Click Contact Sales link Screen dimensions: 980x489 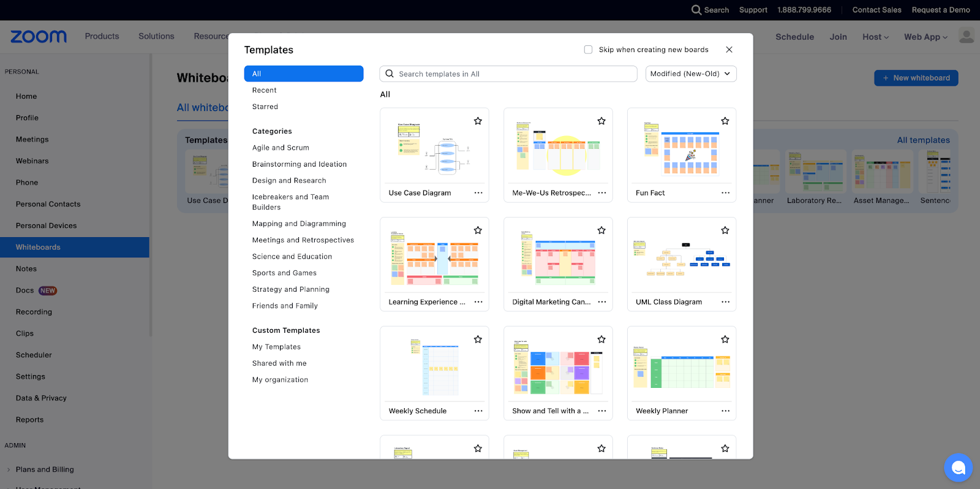[x=876, y=10]
